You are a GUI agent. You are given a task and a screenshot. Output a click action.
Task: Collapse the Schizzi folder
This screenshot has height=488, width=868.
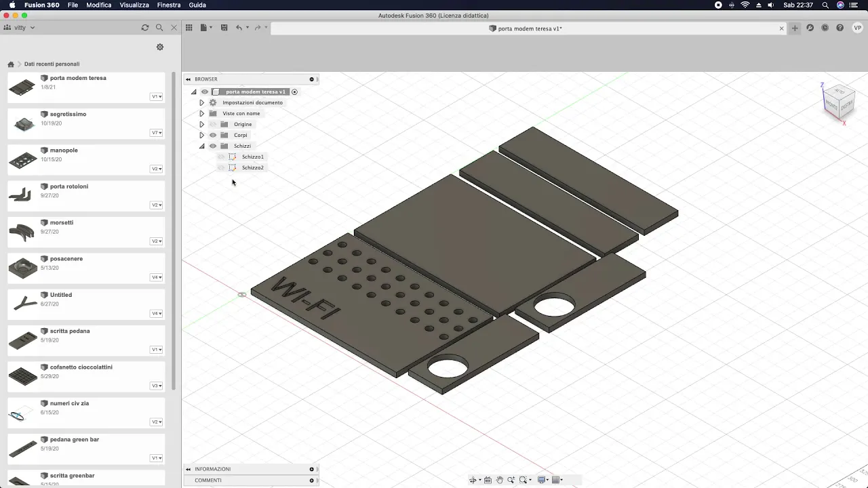coord(201,146)
